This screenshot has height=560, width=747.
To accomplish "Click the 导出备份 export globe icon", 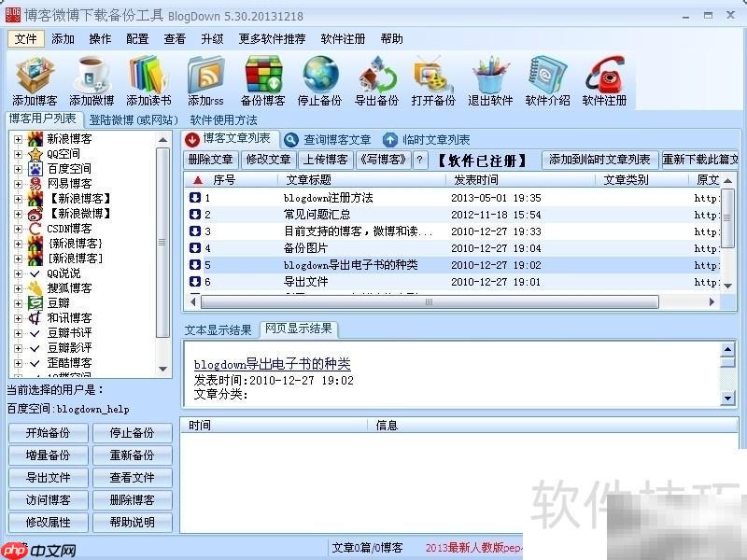I will click(376, 75).
